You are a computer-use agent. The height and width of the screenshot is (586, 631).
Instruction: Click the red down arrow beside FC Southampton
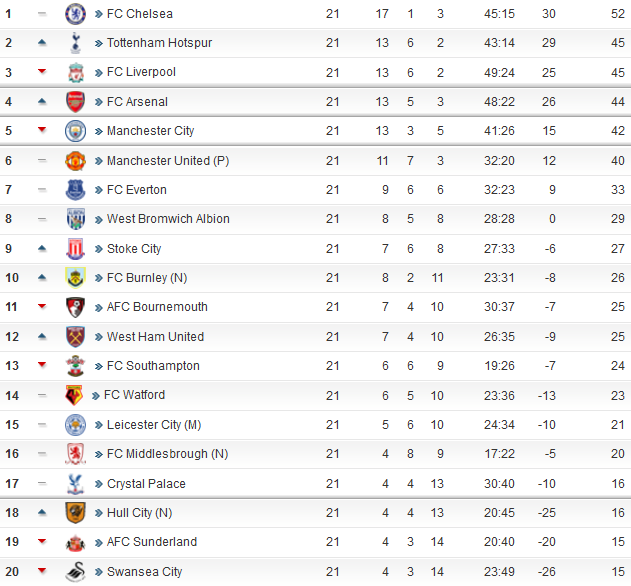(x=42, y=365)
